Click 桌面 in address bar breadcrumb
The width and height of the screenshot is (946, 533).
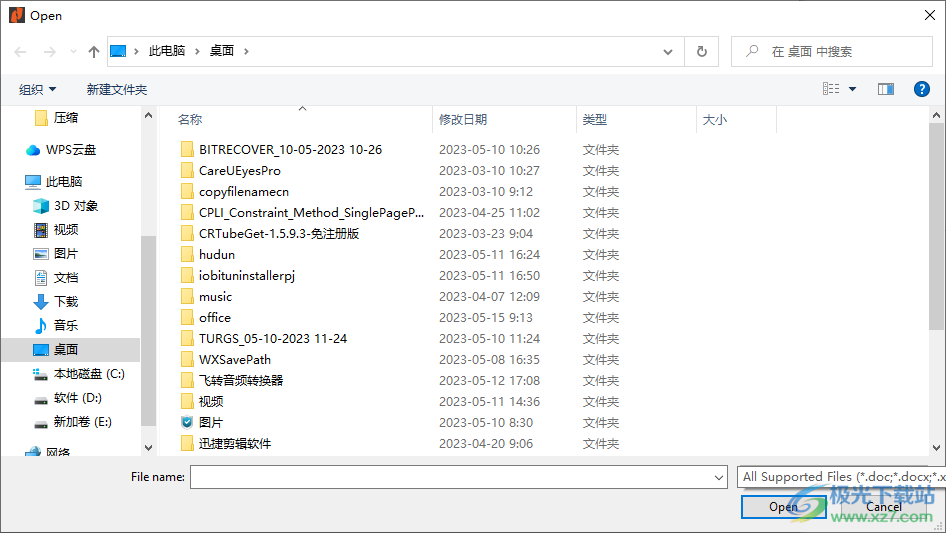point(222,51)
